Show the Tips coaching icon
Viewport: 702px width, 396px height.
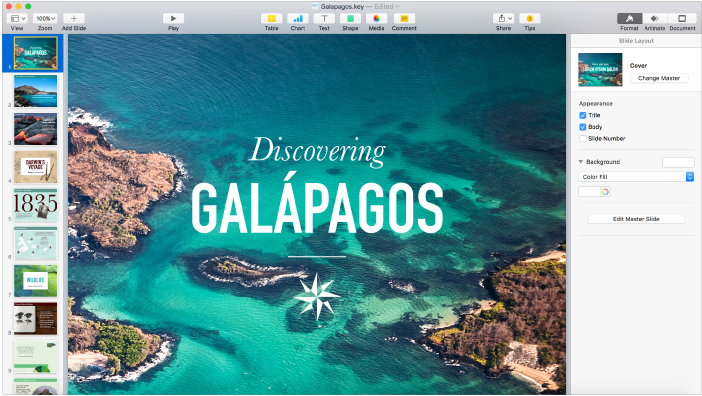[x=530, y=18]
